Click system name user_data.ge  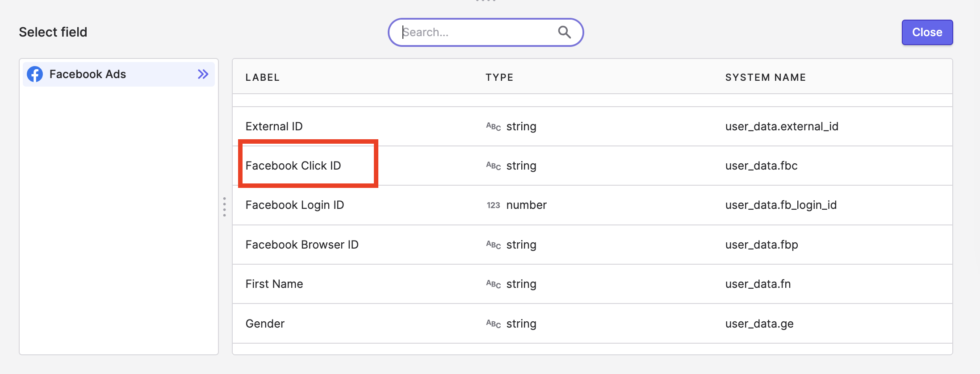[759, 324]
